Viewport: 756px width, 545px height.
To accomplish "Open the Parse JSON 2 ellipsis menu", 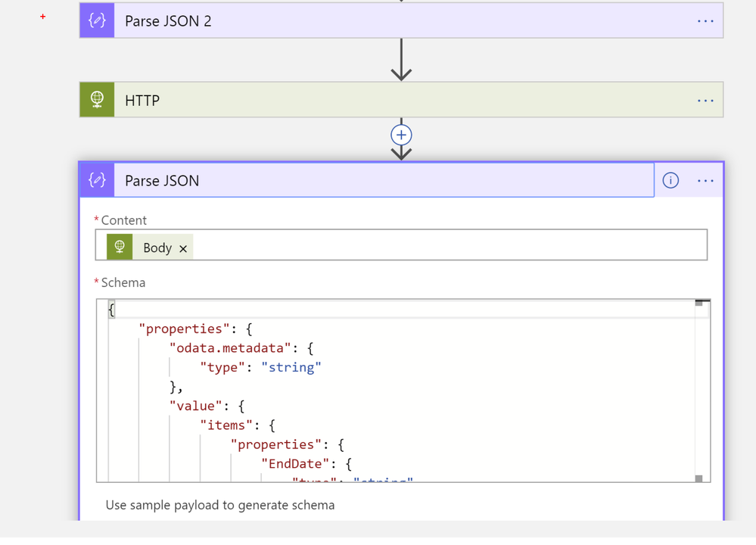I will pos(705,21).
